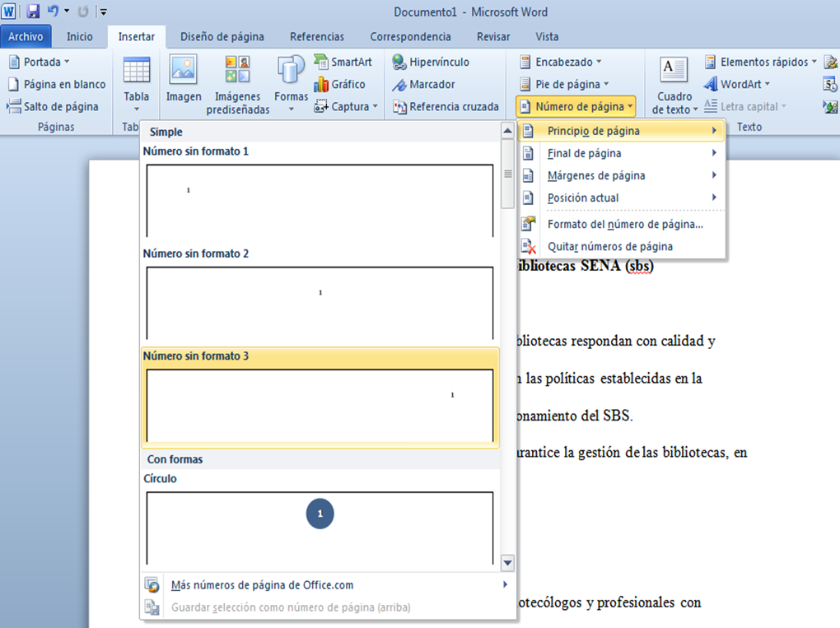This screenshot has width=840, height=628.
Task: Insert a SmartArt graphic
Action: coord(343,62)
